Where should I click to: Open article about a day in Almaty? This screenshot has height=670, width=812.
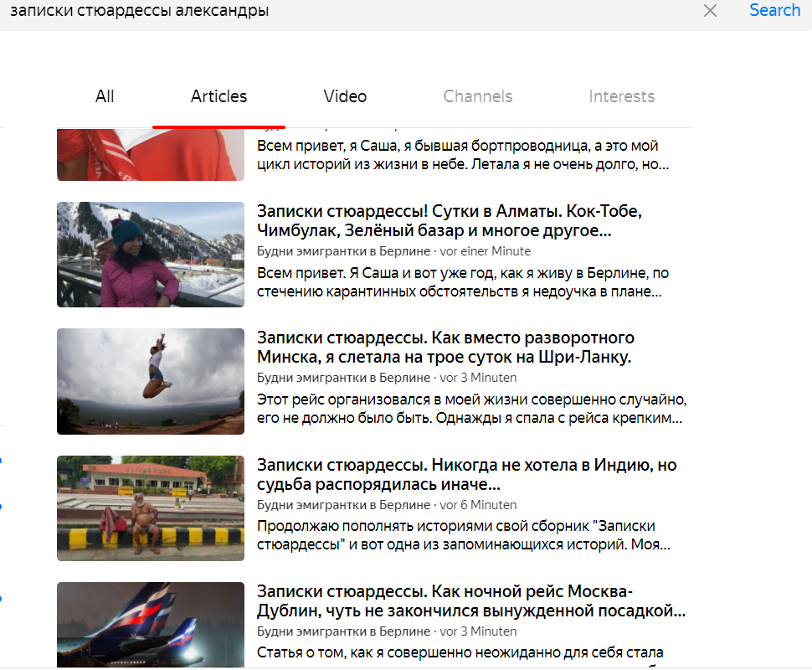click(449, 221)
